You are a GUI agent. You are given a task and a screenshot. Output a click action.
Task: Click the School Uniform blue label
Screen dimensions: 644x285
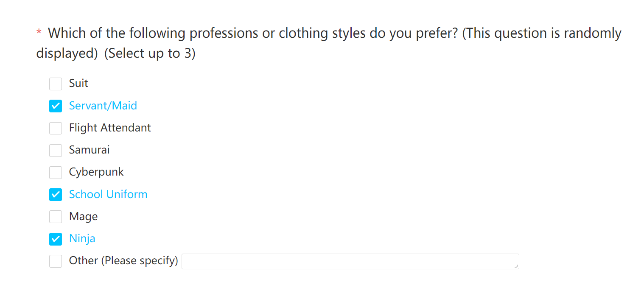tap(108, 194)
